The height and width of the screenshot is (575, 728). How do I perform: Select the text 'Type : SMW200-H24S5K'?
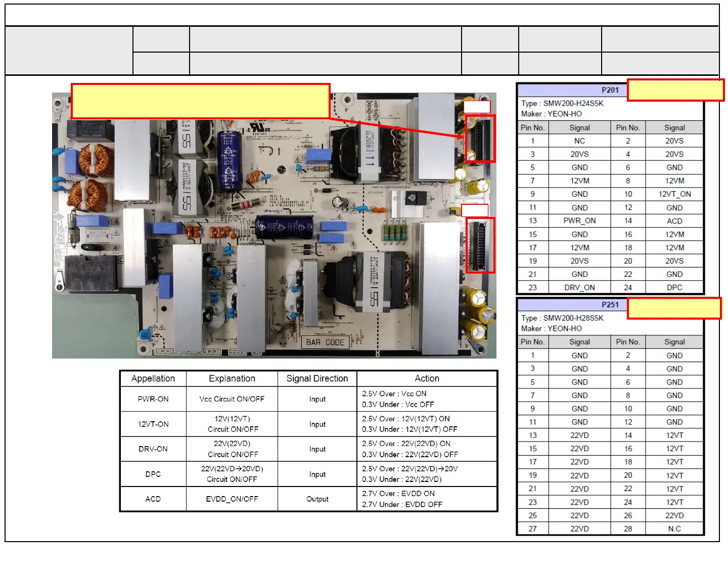pos(562,103)
